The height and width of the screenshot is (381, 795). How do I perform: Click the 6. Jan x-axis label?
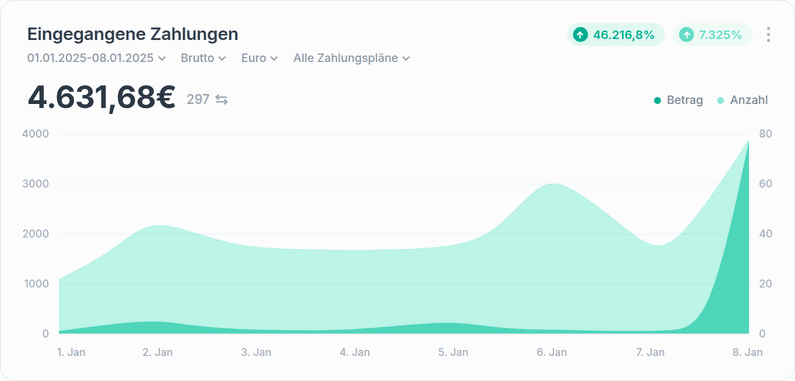[x=552, y=352]
